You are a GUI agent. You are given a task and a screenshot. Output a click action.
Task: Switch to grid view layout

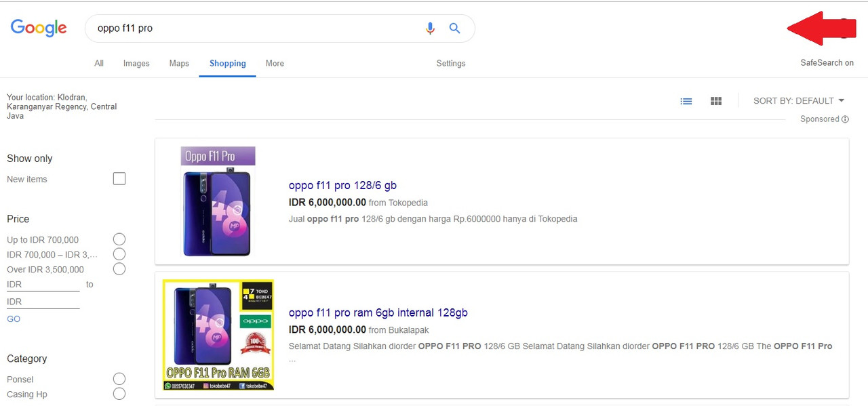tap(716, 101)
